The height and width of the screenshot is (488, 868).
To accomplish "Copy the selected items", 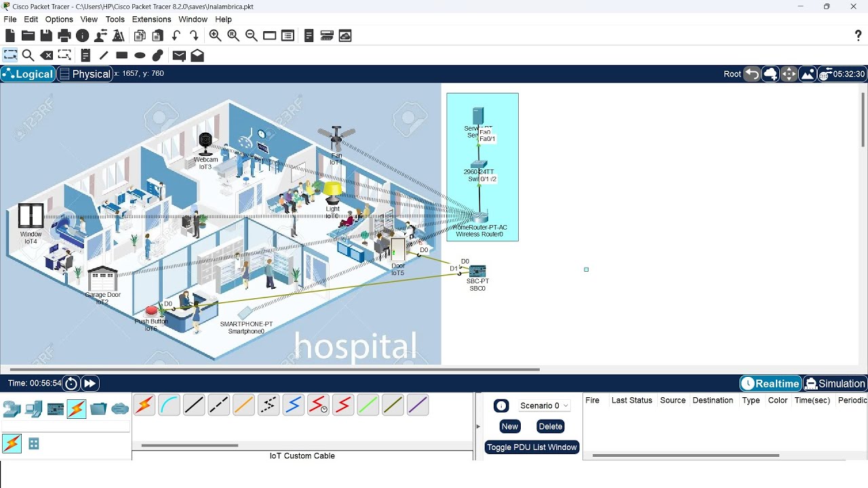I will [x=140, y=36].
